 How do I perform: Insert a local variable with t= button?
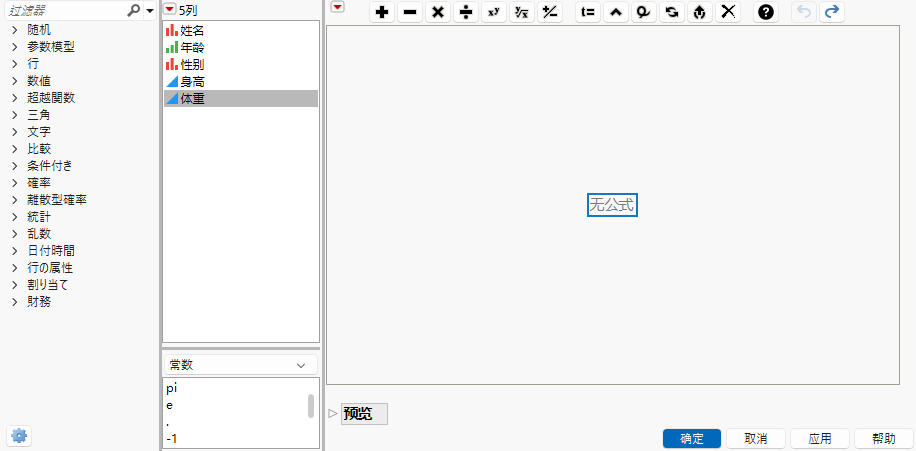click(588, 12)
